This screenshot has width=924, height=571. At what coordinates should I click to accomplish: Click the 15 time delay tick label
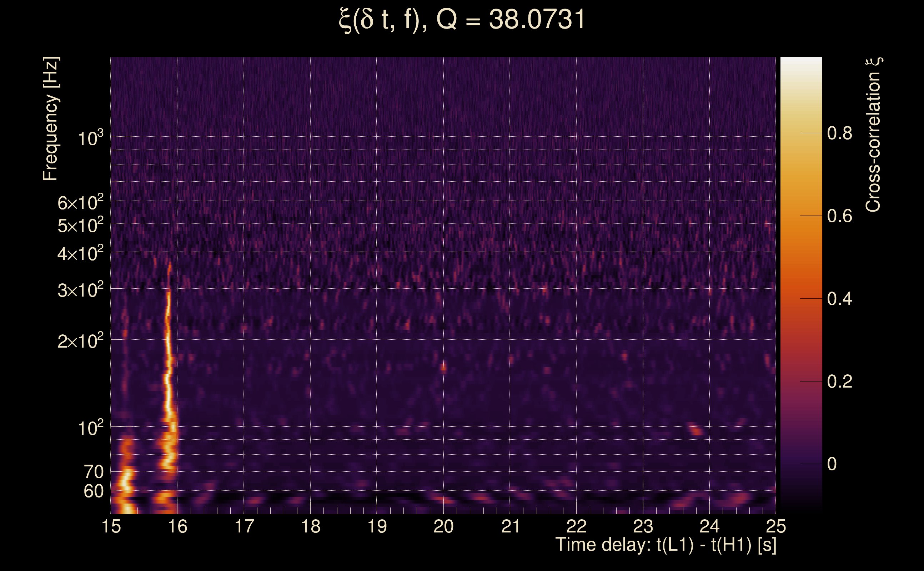[111, 526]
